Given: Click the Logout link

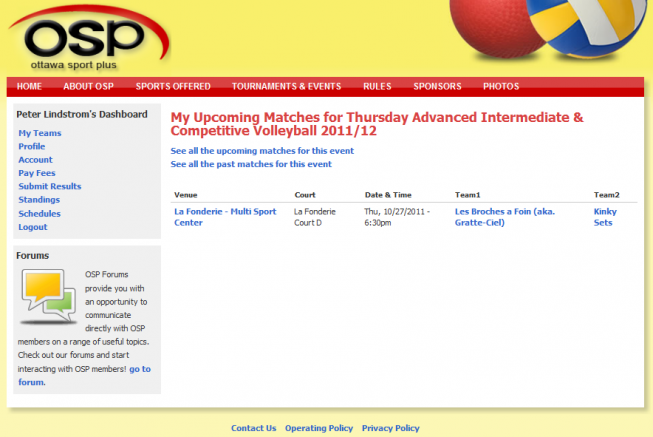Looking at the screenshot, I should (33, 227).
